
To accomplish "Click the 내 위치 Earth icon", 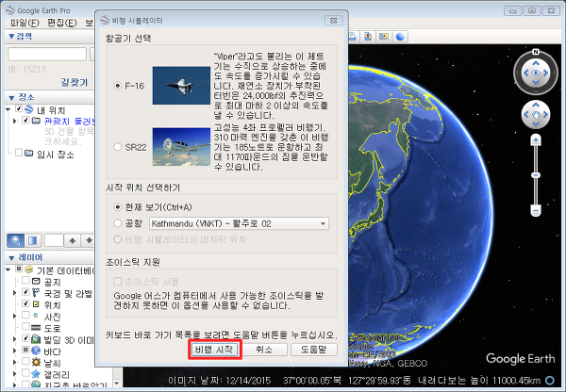I will 29,109.
